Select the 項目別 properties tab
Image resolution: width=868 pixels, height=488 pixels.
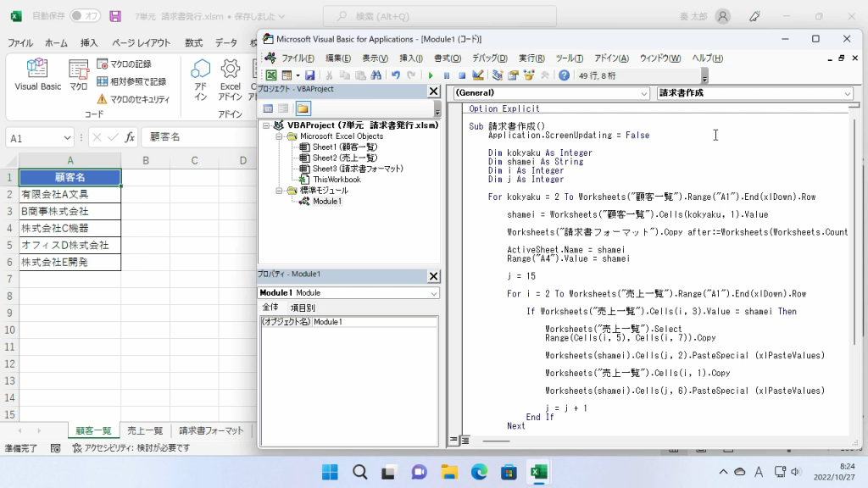303,308
